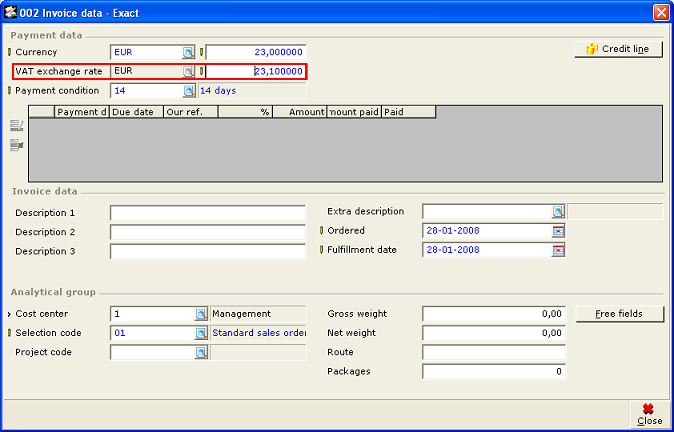Viewport: 674px width, 432px height.
Task: Focus the Gross weight input field
Action: coord(494,314)
